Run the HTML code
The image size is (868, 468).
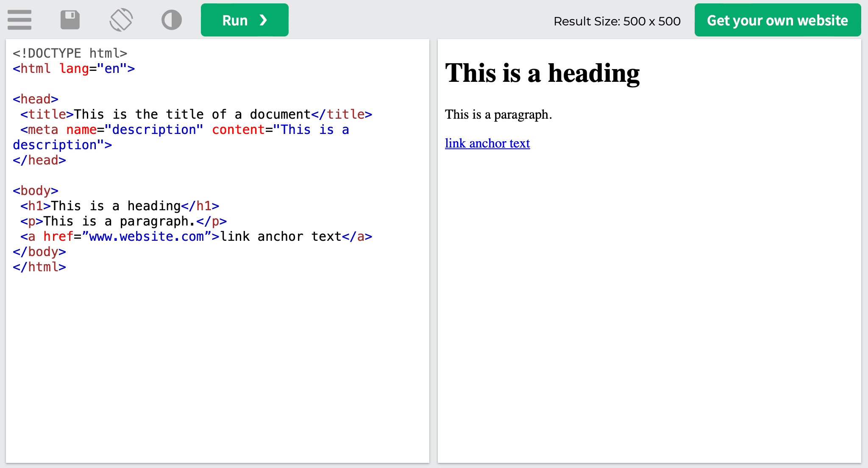(x=236, y=19)
